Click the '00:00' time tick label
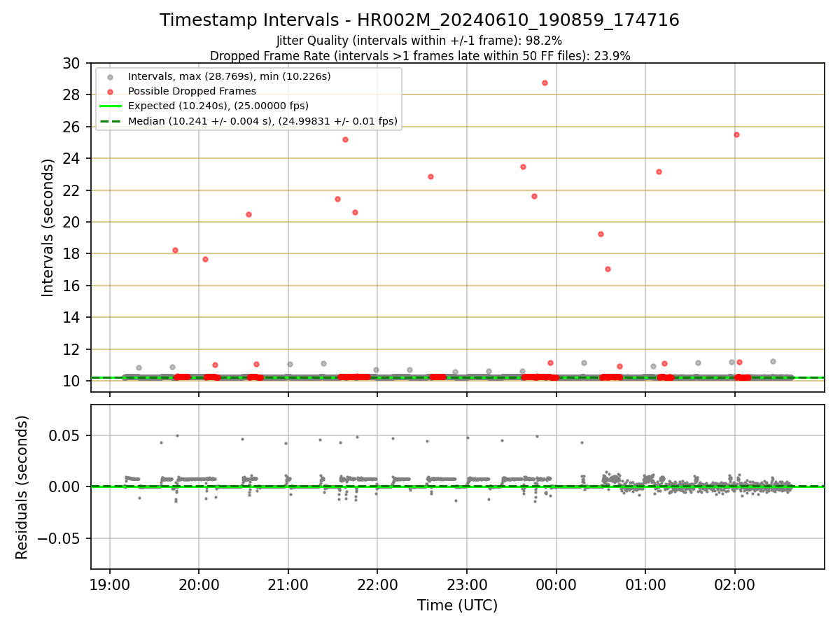Image resolution: width=840 pixels, height=630 pixels. tap(556, 584)
